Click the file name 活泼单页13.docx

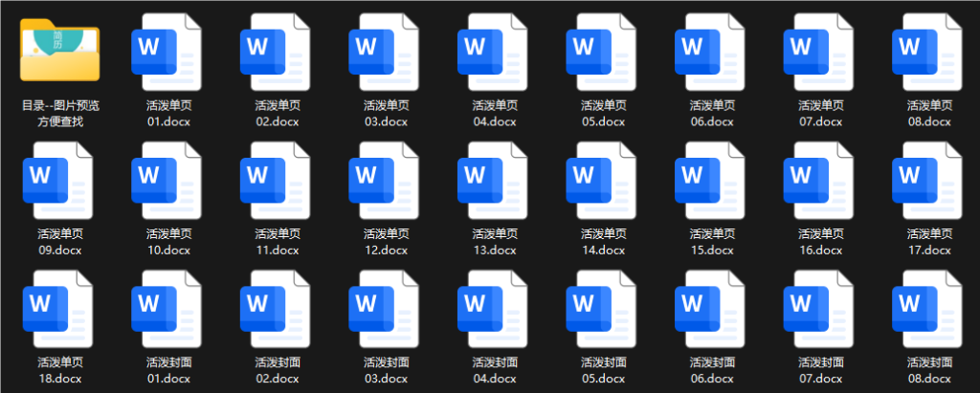495,242
